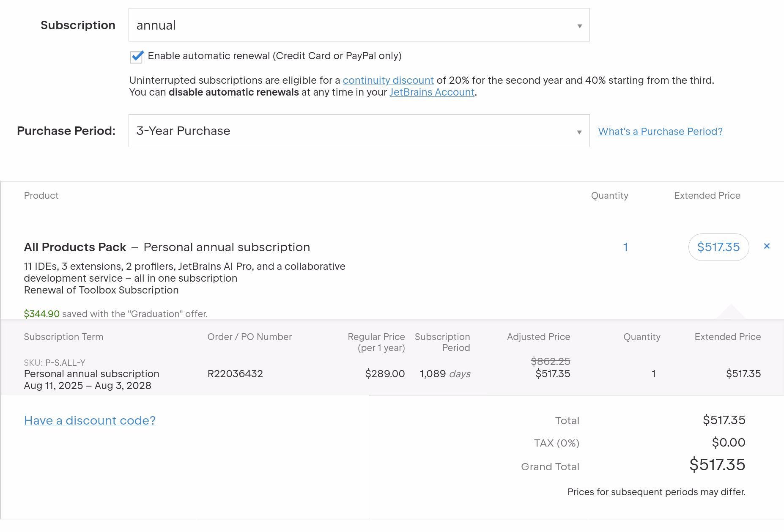Open the JetBrains Account link
Viewport: 784px width, 532px height.
click(432, 92)
